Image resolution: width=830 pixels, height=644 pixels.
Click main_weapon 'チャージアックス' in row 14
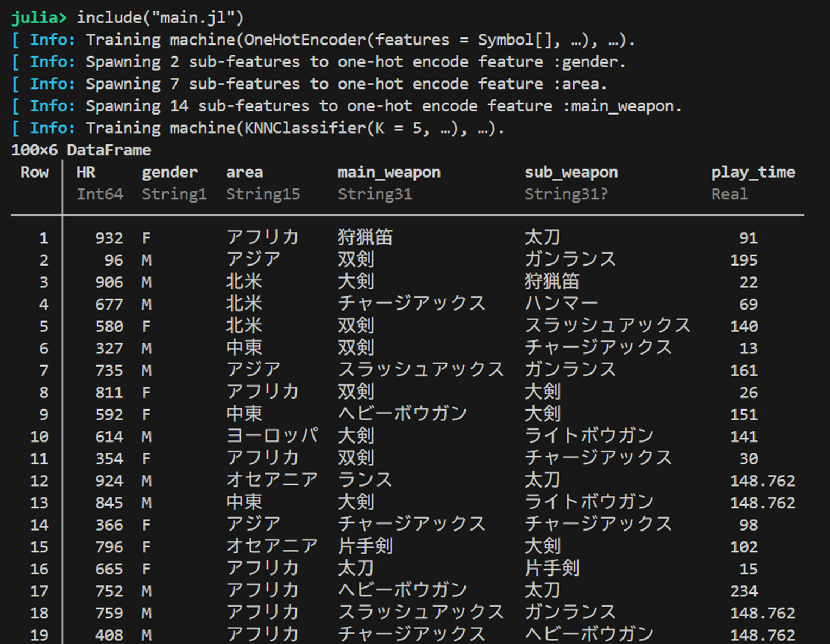pos(412,524)
